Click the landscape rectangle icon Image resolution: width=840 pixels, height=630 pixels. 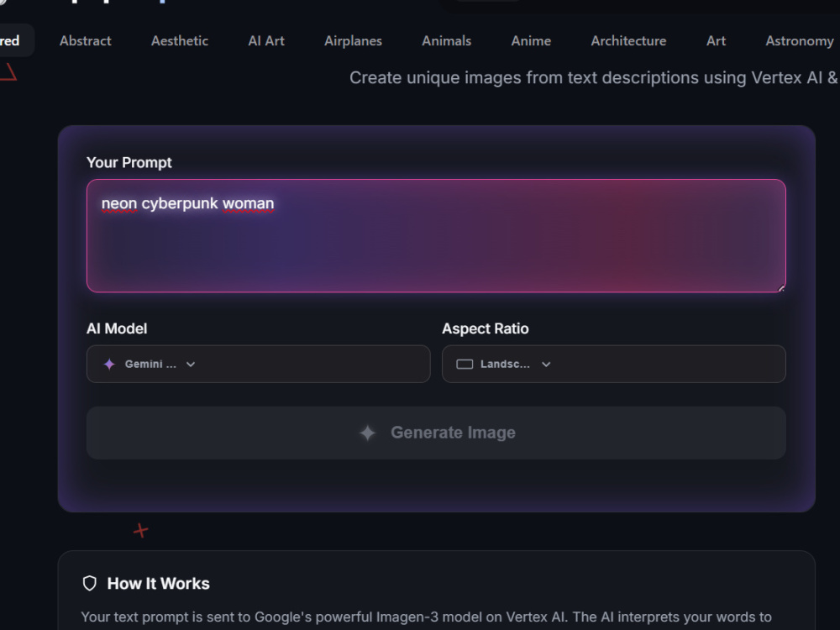click(465, 365)
